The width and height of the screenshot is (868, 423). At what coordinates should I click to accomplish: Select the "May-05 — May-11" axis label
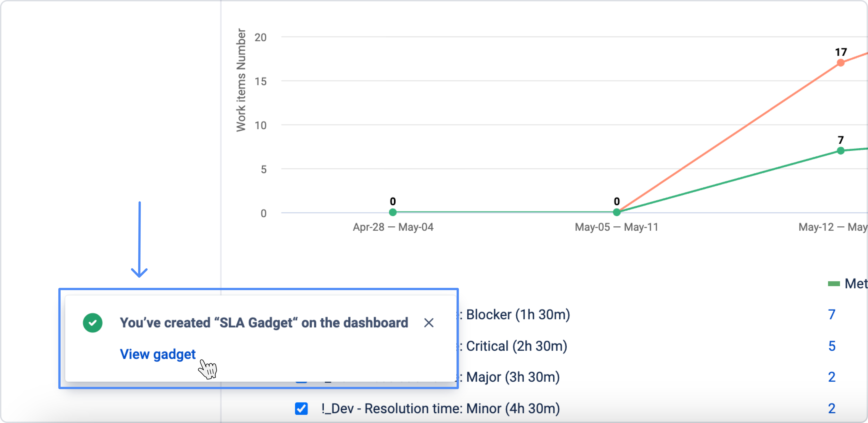(617, 227)
